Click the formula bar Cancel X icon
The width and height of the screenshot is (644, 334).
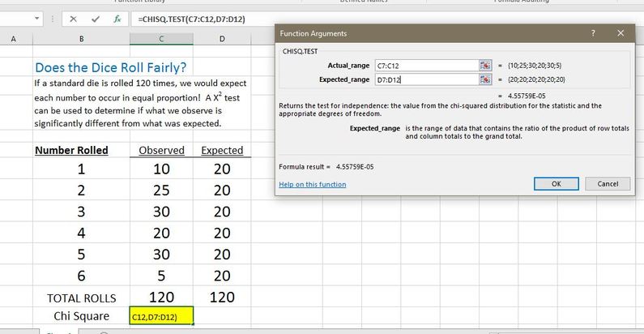pyautogui.click(x=74, y=19)
